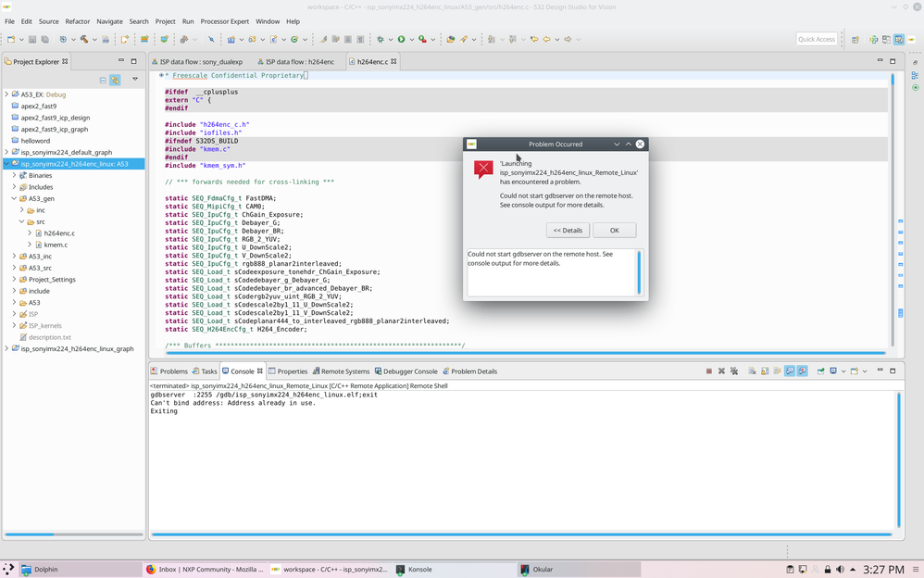The width and height of the screenshot is (924, 578).
Task: Open the Refactor menu
Action: coord(78,21)
